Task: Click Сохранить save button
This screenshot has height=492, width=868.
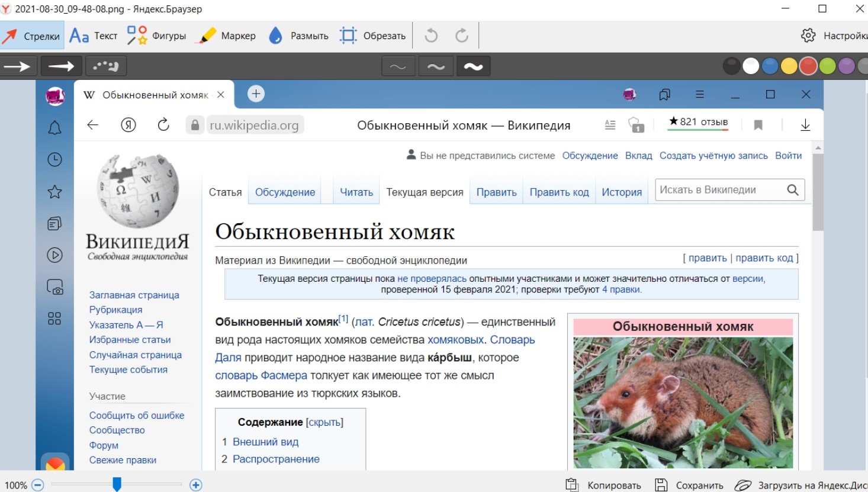Action: click(689, 485)
